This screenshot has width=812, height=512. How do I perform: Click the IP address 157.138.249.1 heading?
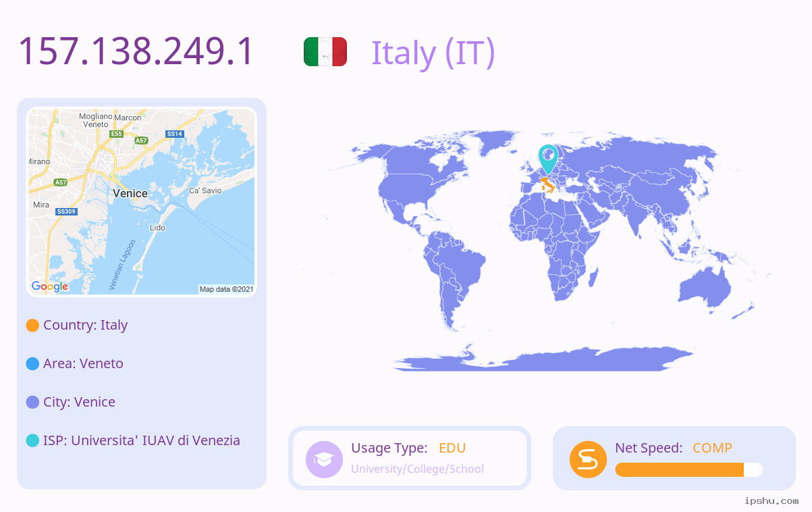136,51
